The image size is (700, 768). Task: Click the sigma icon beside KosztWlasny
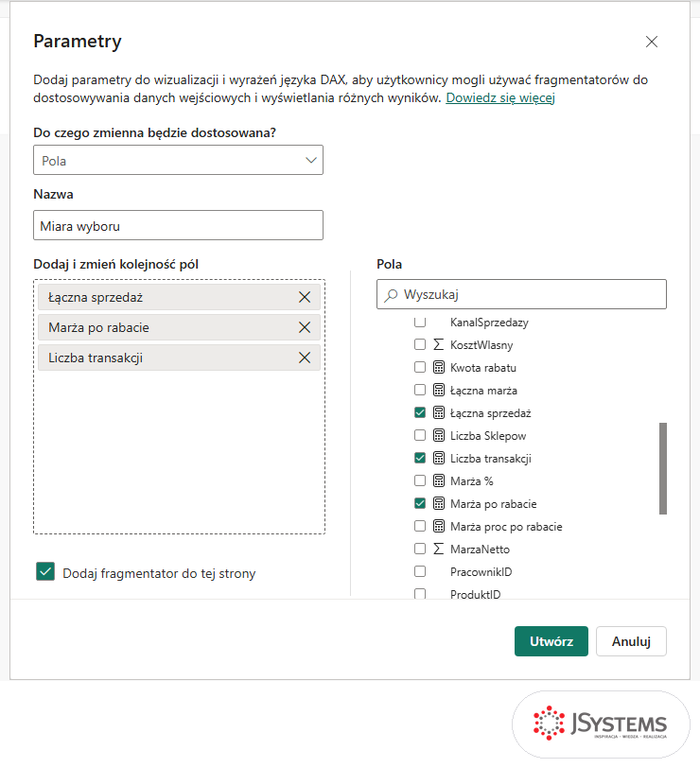(x=439, y=345)
